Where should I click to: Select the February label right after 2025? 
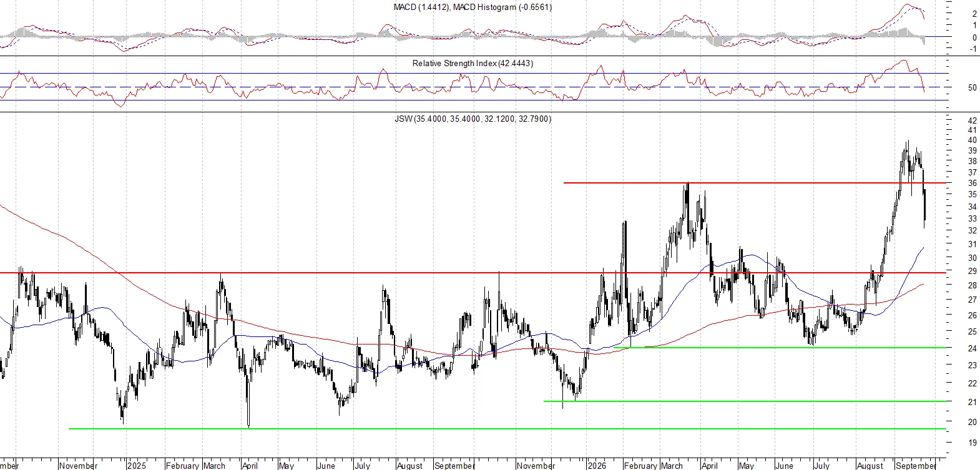click(182, 465)
